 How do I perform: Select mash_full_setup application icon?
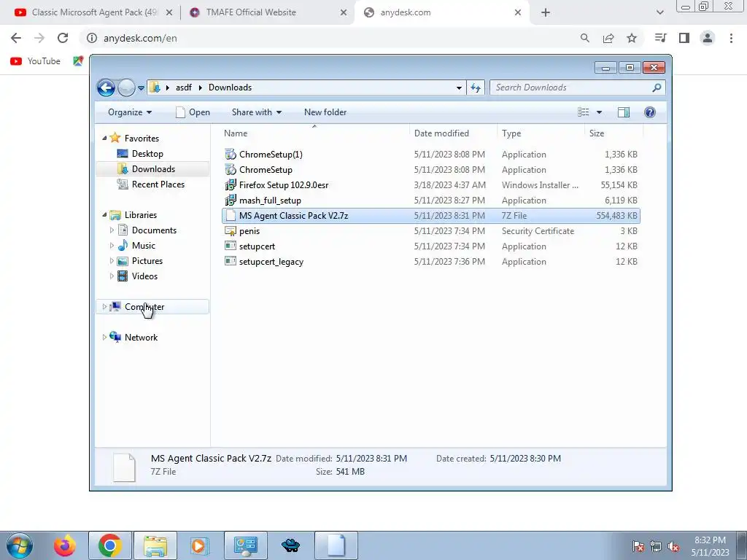231,200
